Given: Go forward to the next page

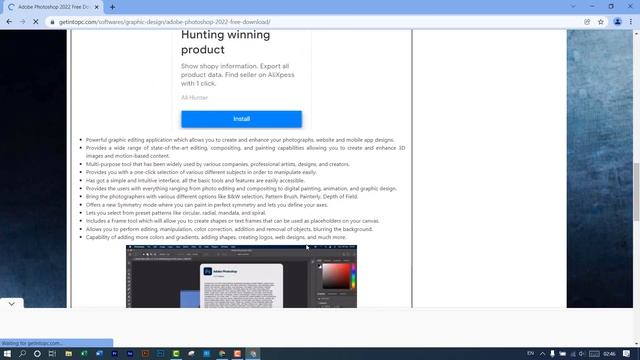Looking at the screenshot, I should tap(22, 22).
